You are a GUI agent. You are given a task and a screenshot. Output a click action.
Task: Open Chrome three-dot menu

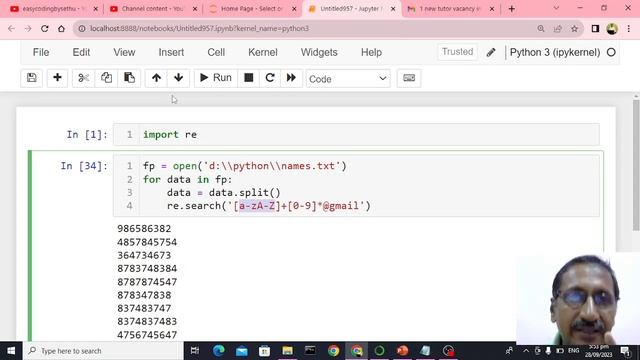(629, 29)
